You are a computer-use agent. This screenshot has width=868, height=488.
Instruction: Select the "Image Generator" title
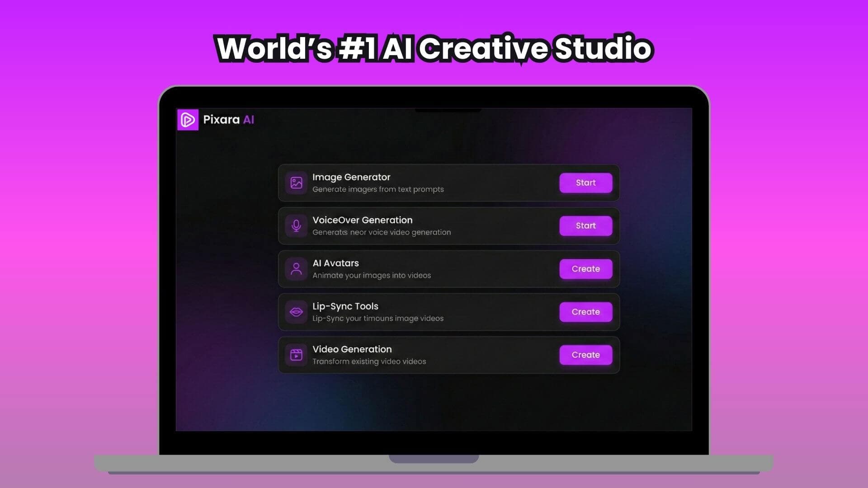pyautogui.click(x=351, y=177)
